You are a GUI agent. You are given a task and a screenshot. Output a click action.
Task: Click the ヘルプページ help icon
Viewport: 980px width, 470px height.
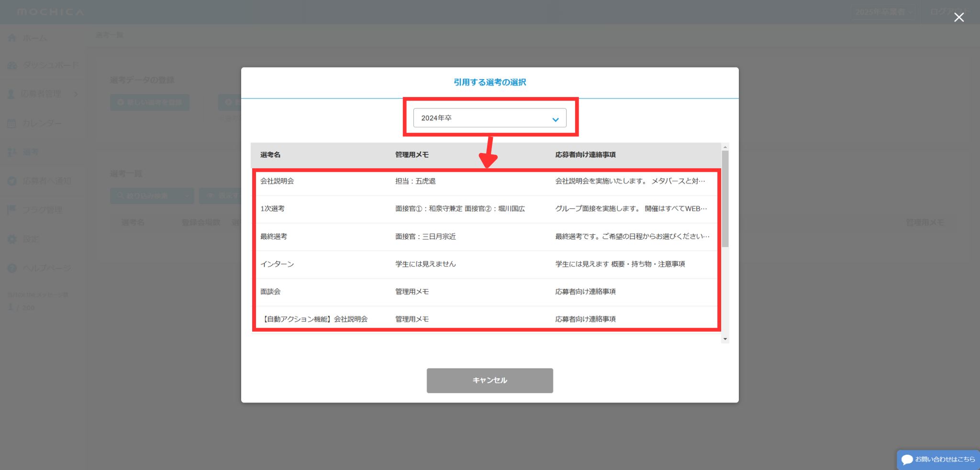pos(12,268)
